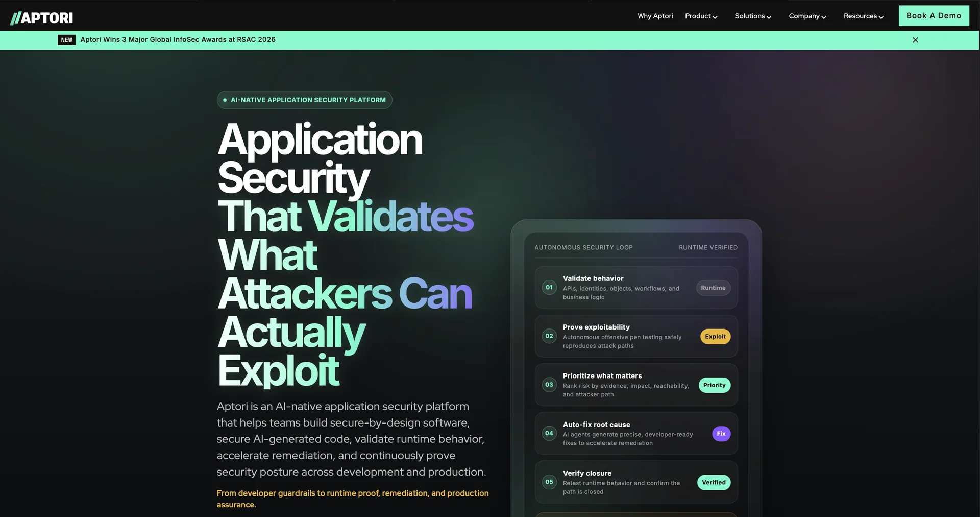Expand the Solutions dropdown menu
The image size is (980, 517).
point(753,16)
